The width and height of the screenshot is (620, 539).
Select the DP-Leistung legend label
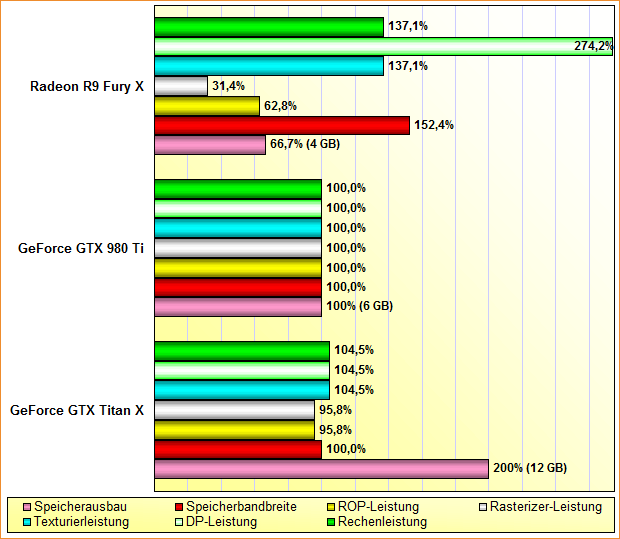221,522
